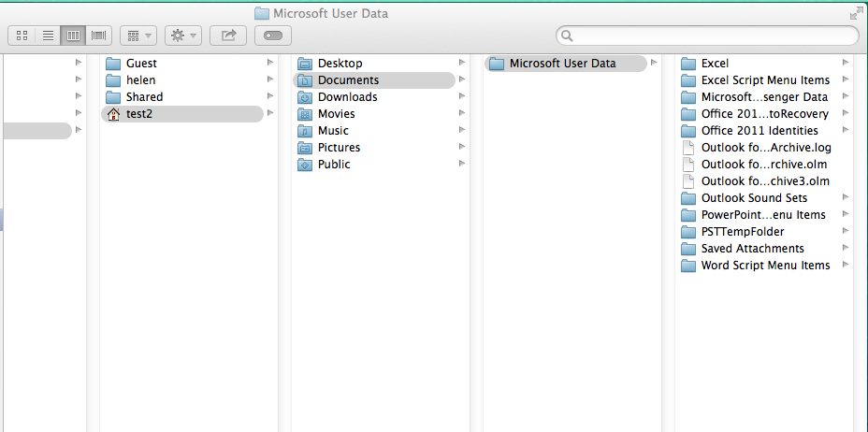Click the Edit Tags toolbar button
Image resolution: width=868 pixels, height=432 pixels.
[273, 36]
